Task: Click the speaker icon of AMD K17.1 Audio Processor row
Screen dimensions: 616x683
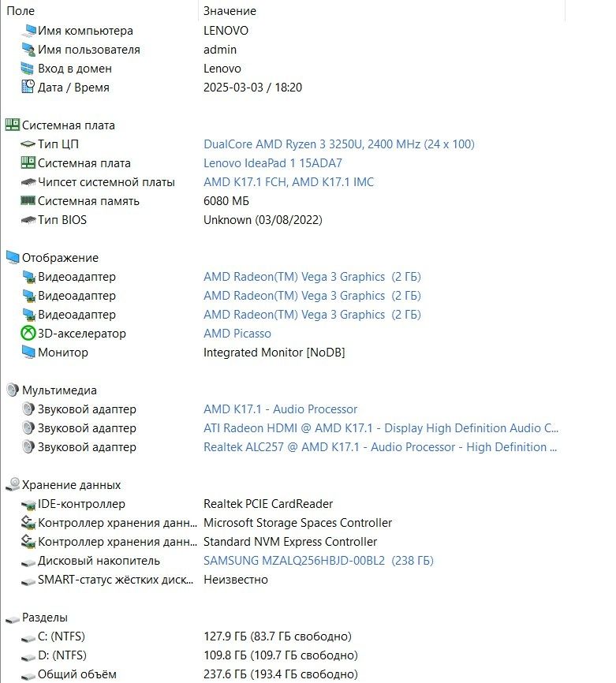Action: click(28, 409)
